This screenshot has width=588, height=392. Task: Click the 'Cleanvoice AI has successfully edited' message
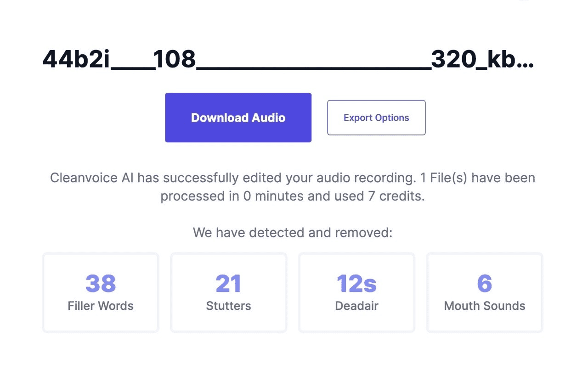coord(293,187)
